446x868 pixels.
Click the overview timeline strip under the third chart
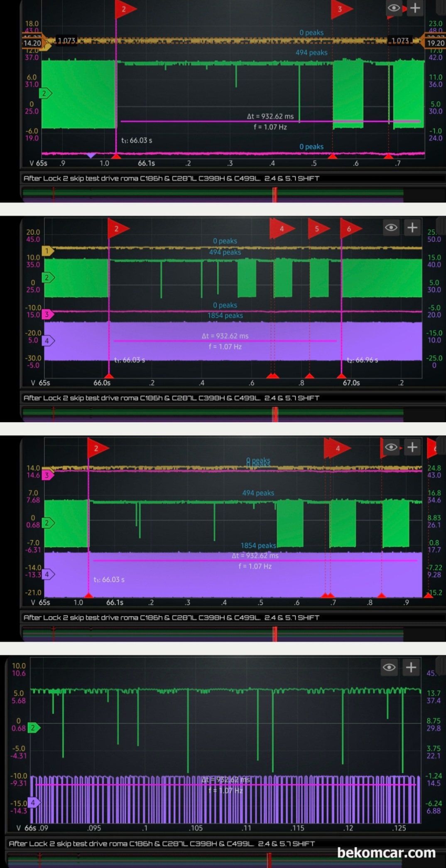click(x=213, y=634)
